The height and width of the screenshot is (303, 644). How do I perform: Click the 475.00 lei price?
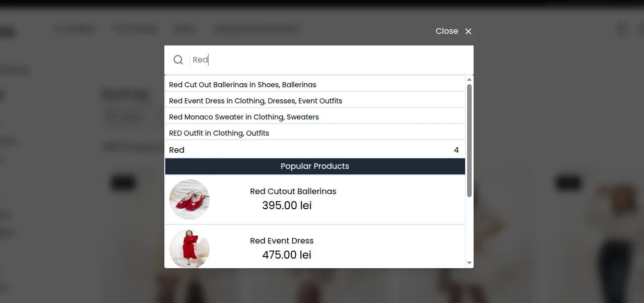click(x=287, y=255)
